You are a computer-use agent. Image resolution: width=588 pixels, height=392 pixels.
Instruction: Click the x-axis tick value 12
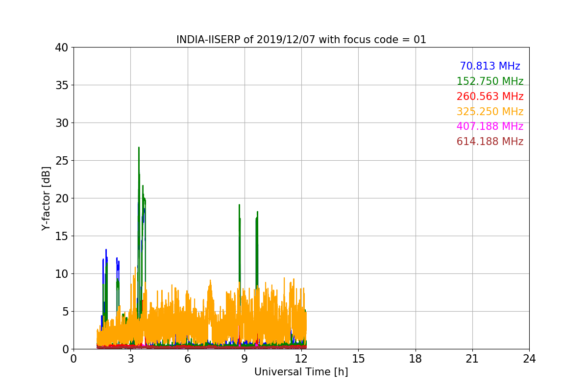click(x=301, y=359)
